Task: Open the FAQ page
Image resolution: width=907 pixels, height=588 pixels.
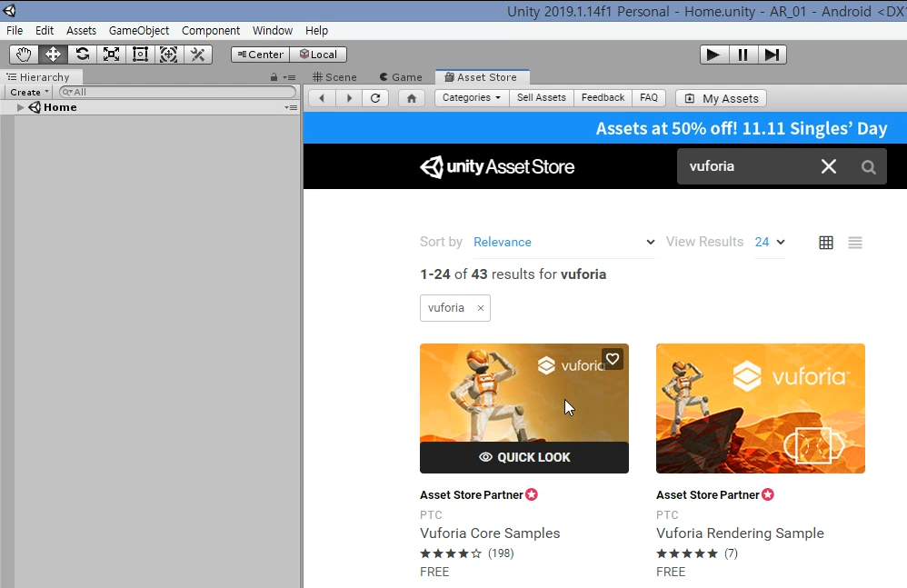Action: point(648,98)
